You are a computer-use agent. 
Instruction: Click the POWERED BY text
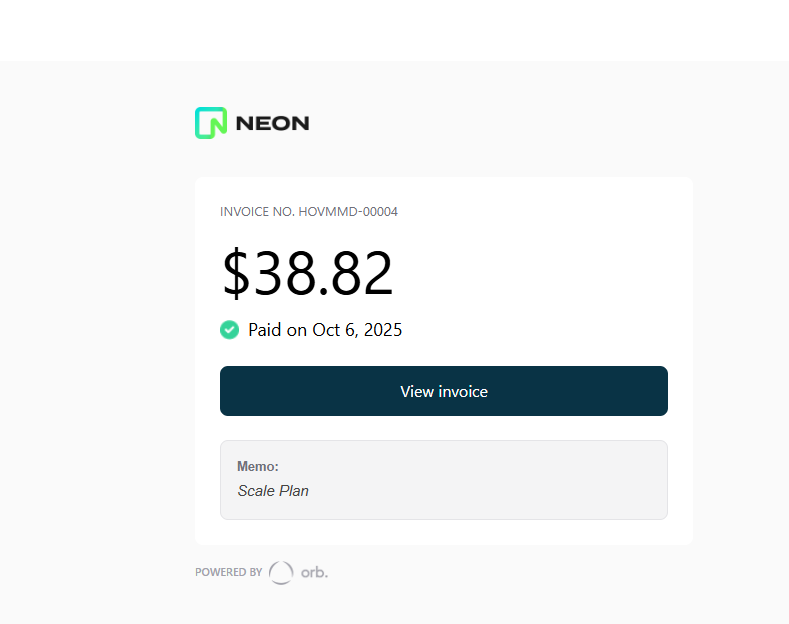pos(228,573)
